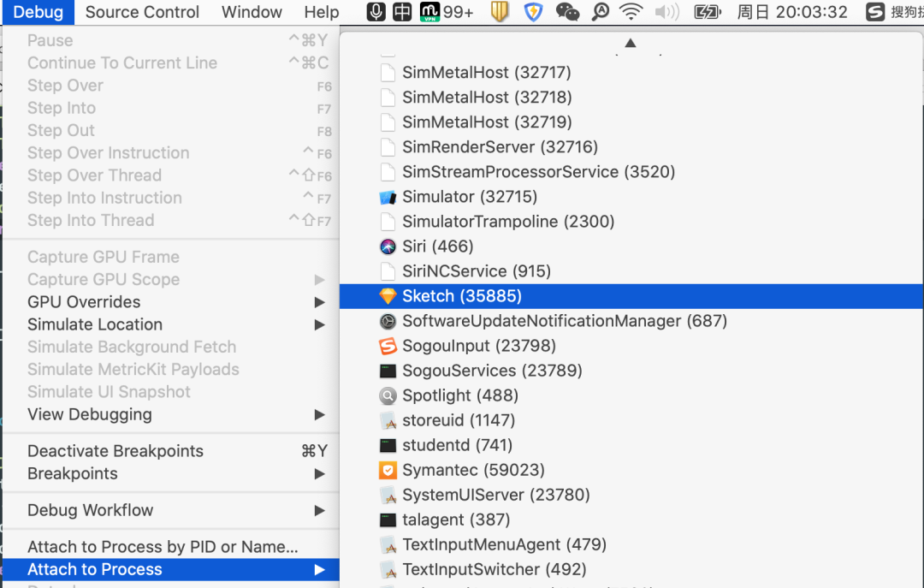
Task: Attach to SoftwareUpdateNotificationManager (687)
Action: (631, 321)
